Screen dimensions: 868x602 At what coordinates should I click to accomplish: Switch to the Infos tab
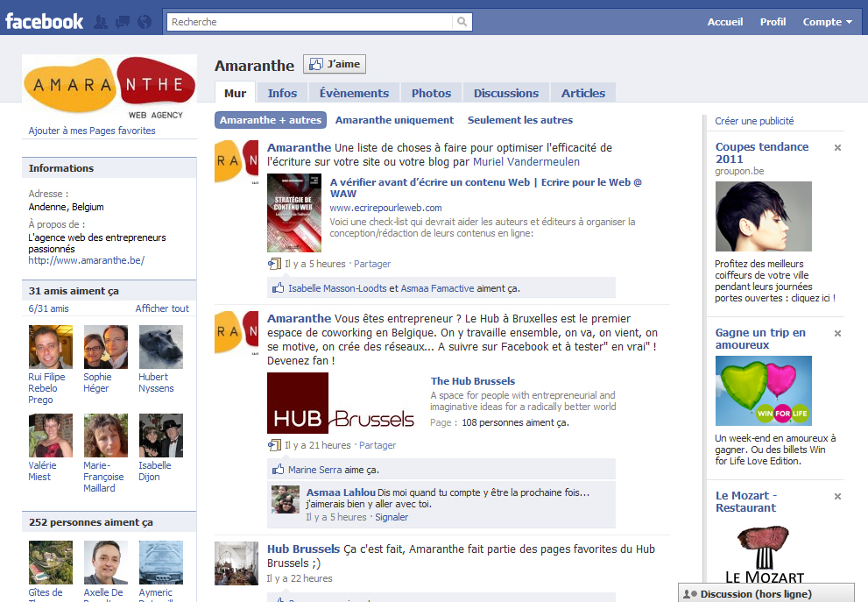tap(282, 93)
